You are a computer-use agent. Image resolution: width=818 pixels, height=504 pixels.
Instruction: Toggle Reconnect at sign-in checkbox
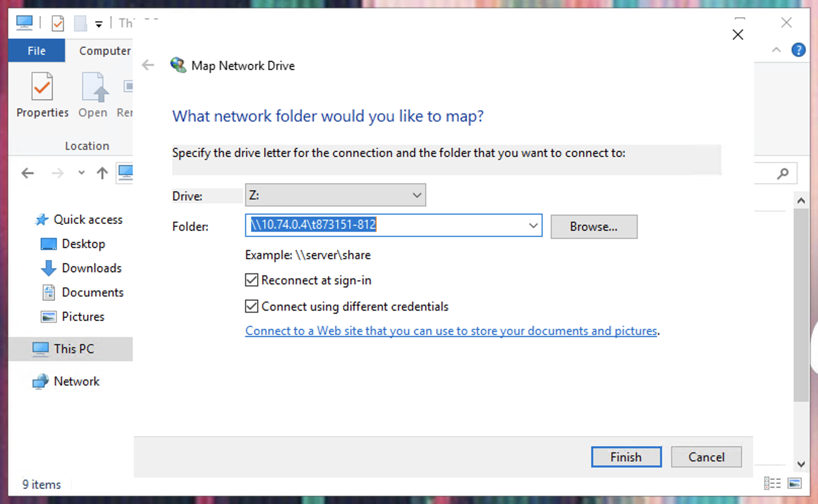[252, 280]
